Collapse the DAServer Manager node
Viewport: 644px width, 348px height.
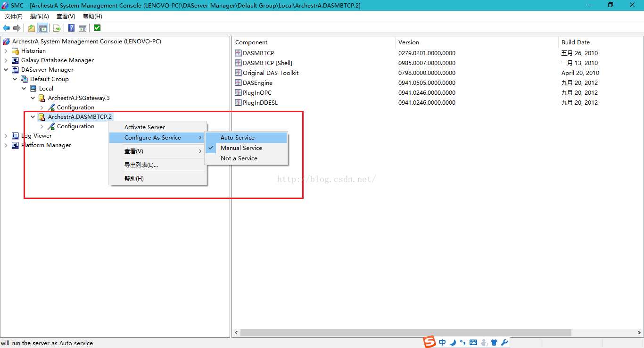pyautogui.click(x=6, y=70)
